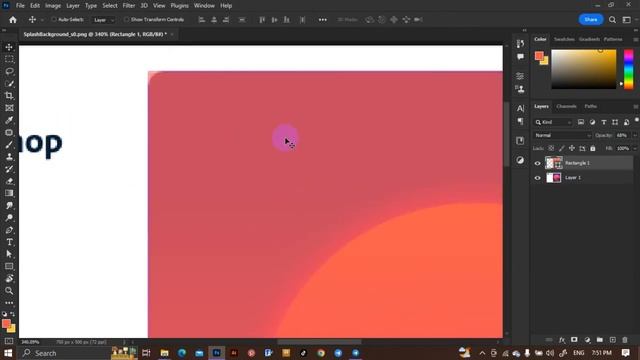The width and height of the screenshot is (640, 360).
Task: Select the Crop tool
Action: click(x=9, y=96)
